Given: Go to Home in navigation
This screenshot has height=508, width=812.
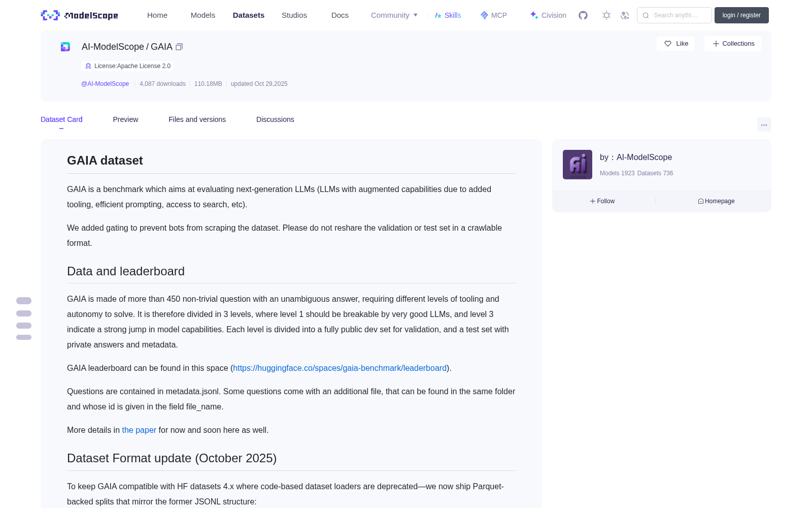Looking at the screenshot, I should pyautogui.click(x=157, y=15).
